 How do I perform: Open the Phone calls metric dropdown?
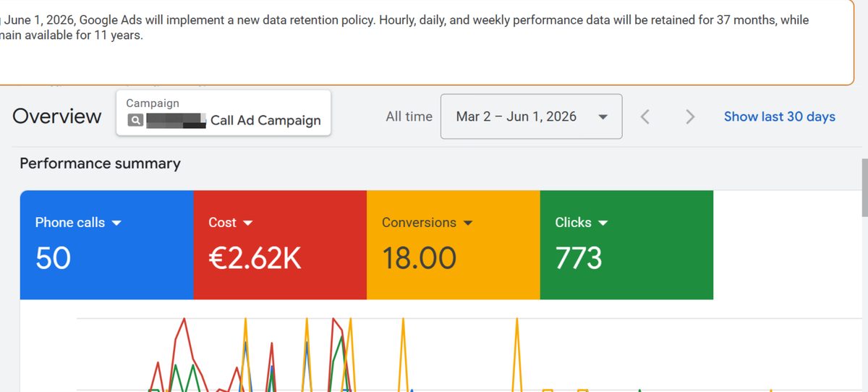pyautogui.click(x=78, y=223)
